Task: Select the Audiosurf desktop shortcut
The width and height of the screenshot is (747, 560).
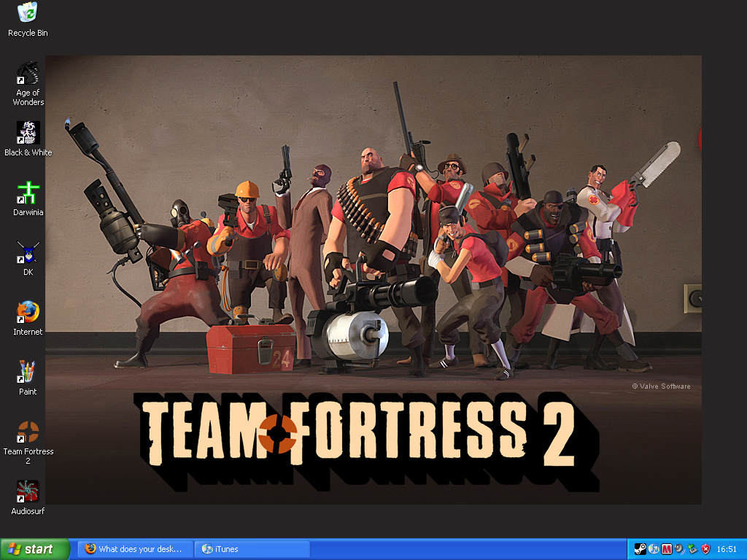Action: click(28, 492)
